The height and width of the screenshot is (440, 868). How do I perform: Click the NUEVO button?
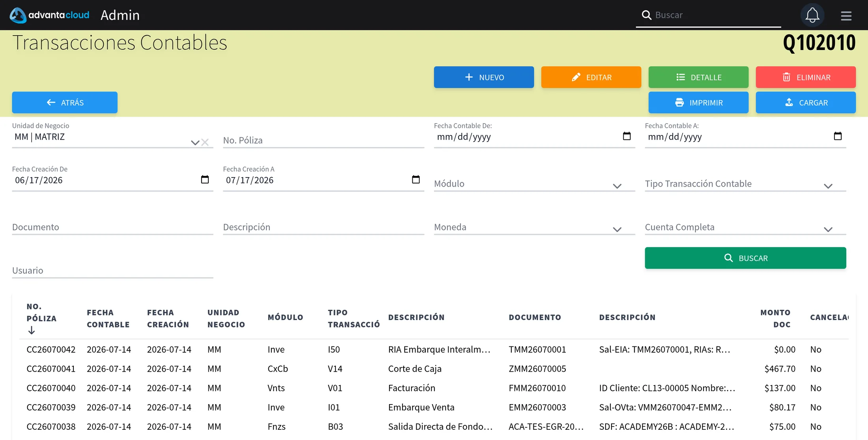pyautogui.click(x=484, y=77)
